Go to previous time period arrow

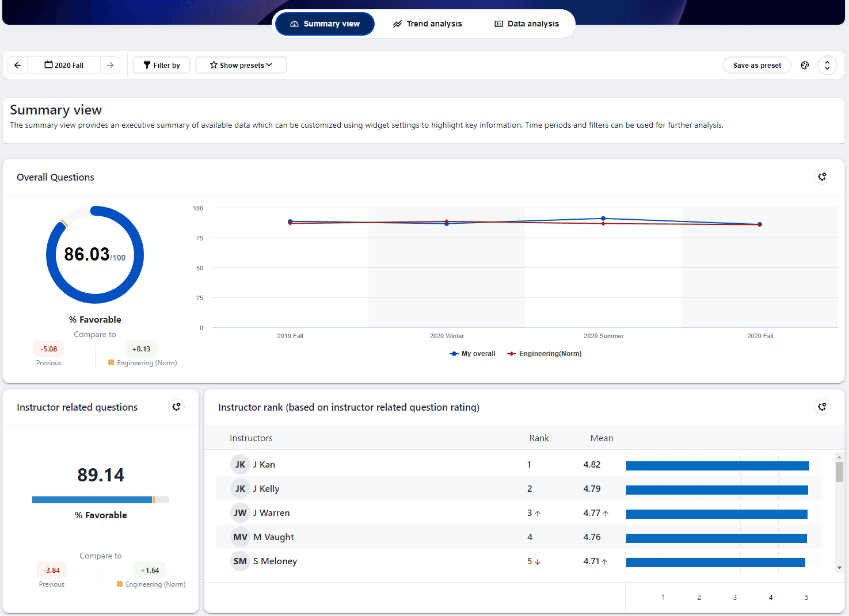[18, 65]
